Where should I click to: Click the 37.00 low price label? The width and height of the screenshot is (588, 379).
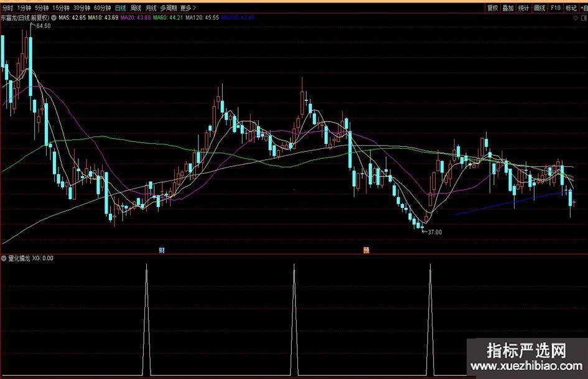(x=435, y=232)
